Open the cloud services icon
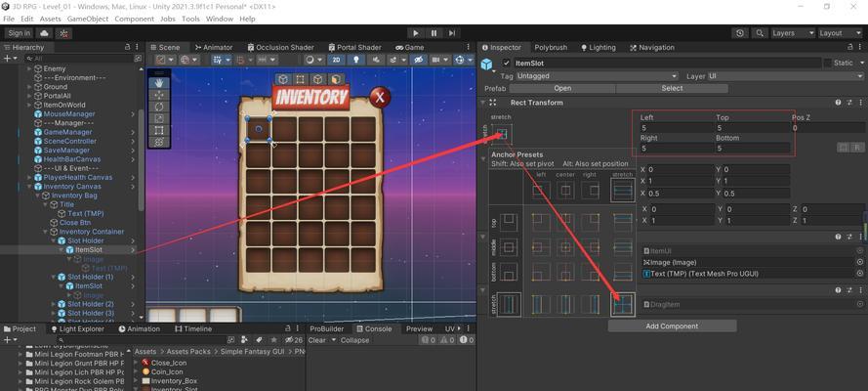 pos(44,33)
